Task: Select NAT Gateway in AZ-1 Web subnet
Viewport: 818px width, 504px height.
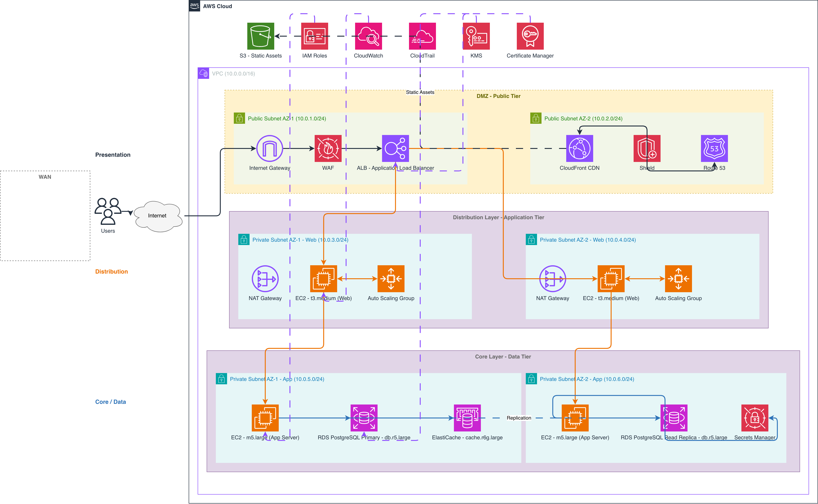Action: click(x=265, y=279)
